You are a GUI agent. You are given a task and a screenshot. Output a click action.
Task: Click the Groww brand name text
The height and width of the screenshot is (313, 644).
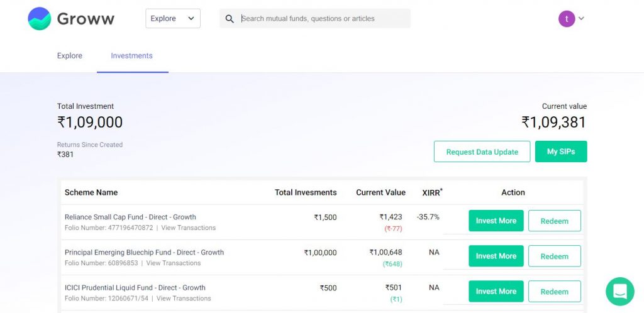pyautogui.click(x=86, y=19)
